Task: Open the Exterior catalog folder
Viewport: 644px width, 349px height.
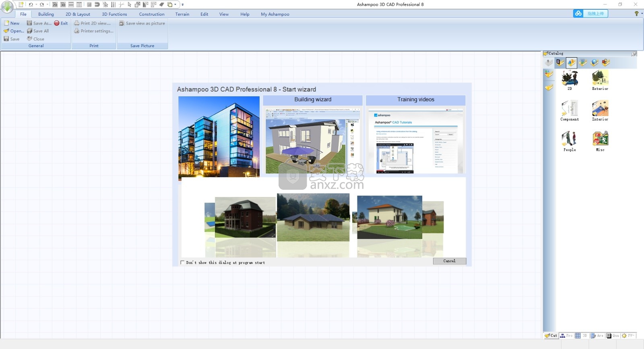Action: coord(600,80)
